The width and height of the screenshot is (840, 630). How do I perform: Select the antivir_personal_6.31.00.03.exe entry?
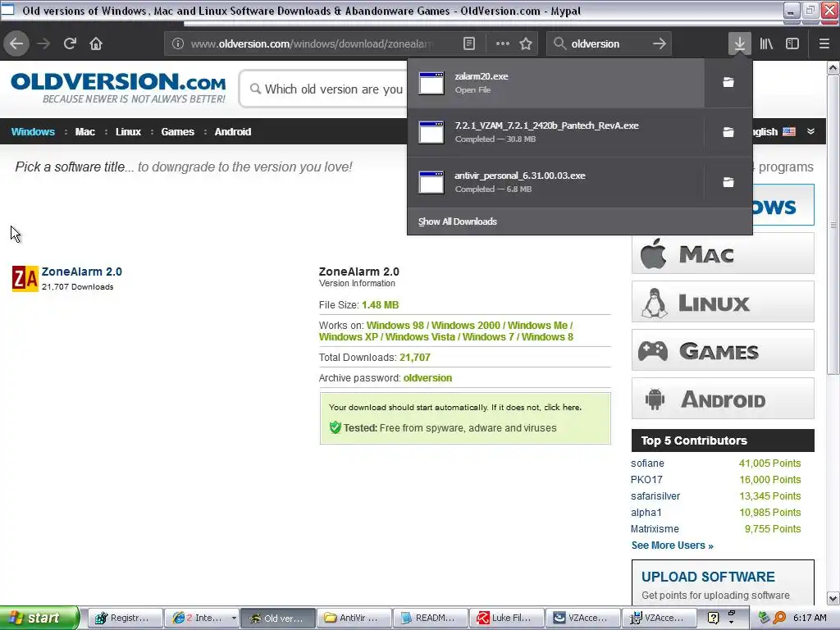coord(555,181)
